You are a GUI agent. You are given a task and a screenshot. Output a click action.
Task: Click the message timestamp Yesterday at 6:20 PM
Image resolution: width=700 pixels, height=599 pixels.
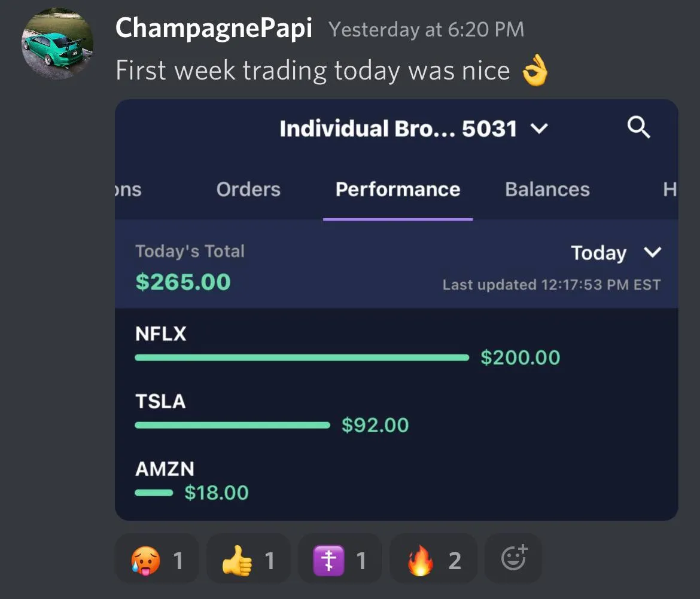[426, 29]
